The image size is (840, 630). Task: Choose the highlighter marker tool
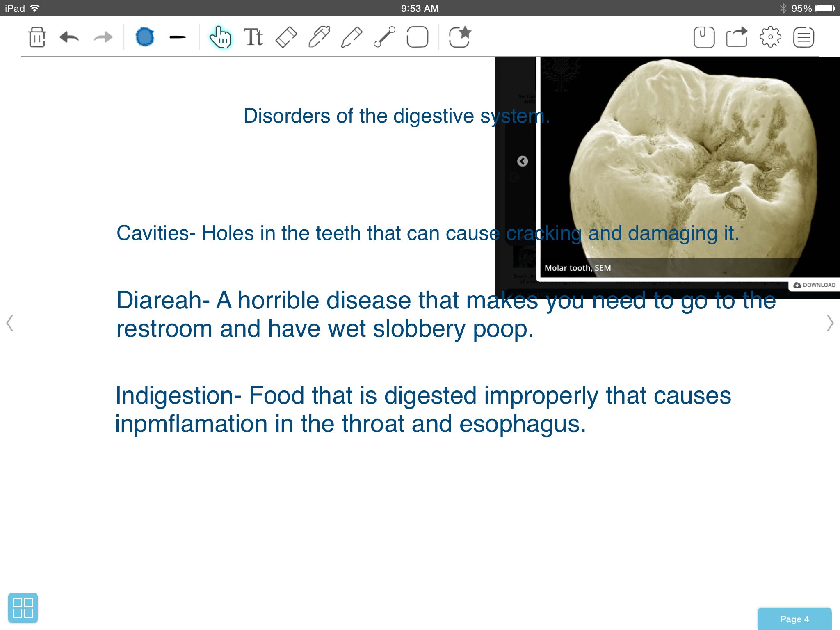[319, 37]
